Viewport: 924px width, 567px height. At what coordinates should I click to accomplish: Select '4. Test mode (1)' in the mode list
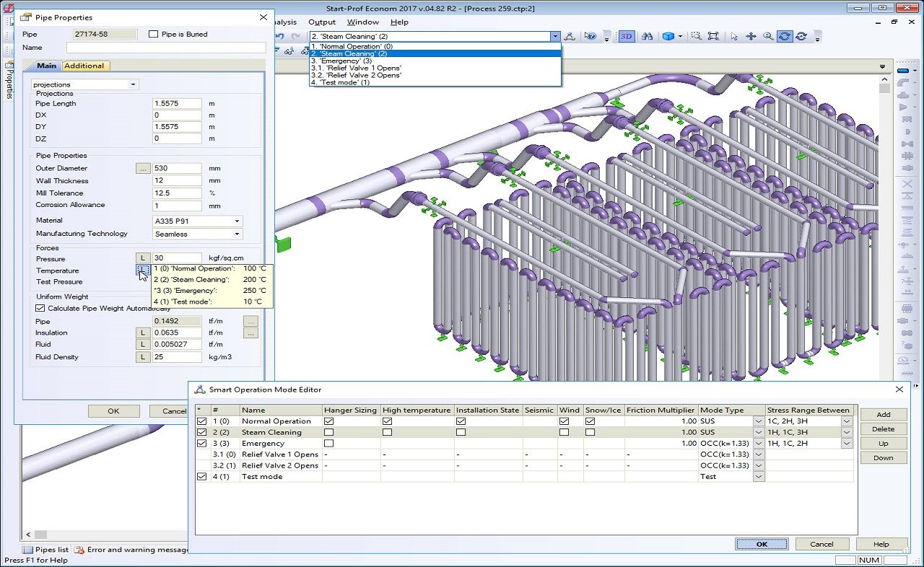[435, 82]
